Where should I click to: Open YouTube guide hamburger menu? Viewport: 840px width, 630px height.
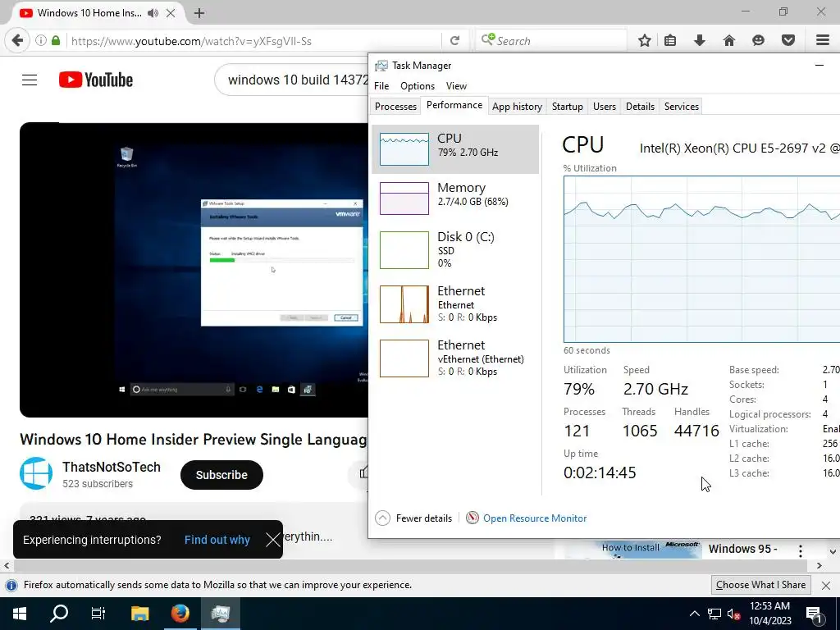[30, 80]
